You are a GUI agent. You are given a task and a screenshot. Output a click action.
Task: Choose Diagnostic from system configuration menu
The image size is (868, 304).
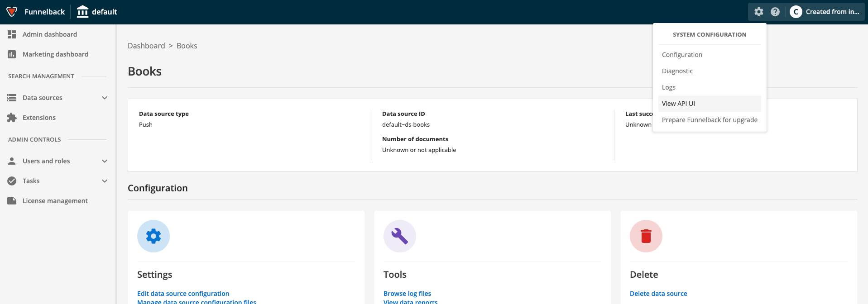tap(677, 71)
